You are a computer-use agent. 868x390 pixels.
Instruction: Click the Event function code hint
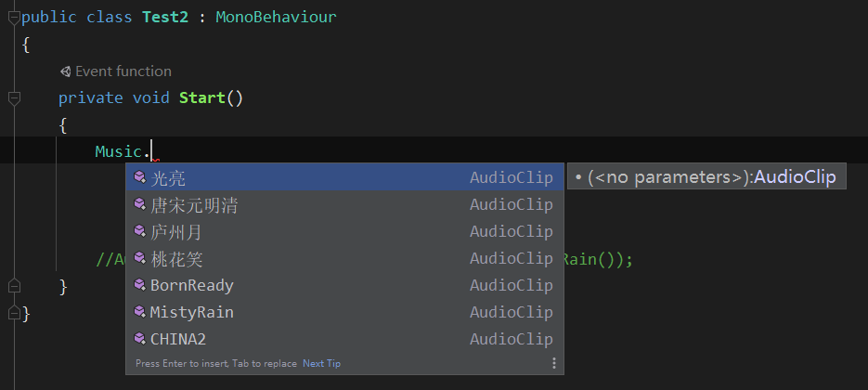[123, 71]
